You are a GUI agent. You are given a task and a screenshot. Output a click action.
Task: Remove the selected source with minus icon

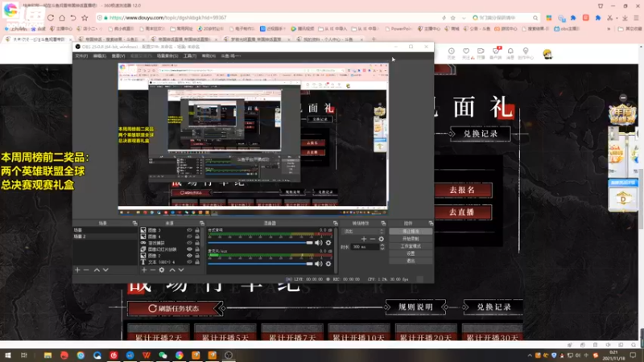152,270
